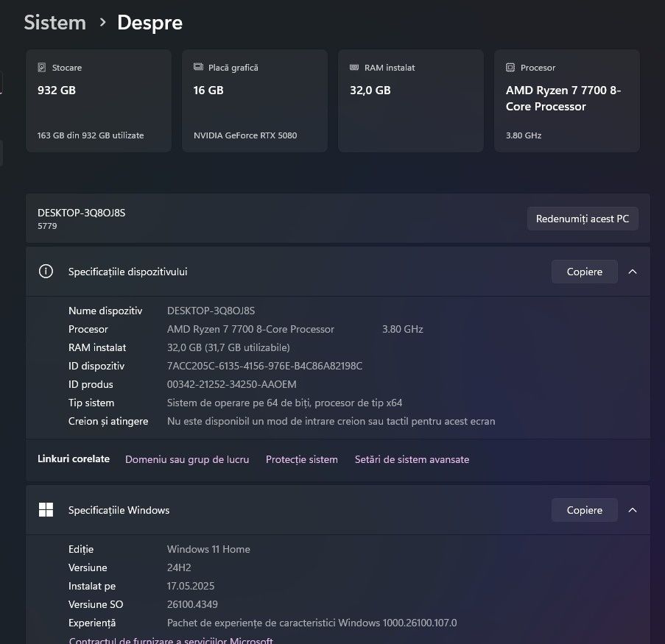Collapse the Specificațiile Windows section chevron
Viewport: 665px width, 644px height.
point(633,510)
